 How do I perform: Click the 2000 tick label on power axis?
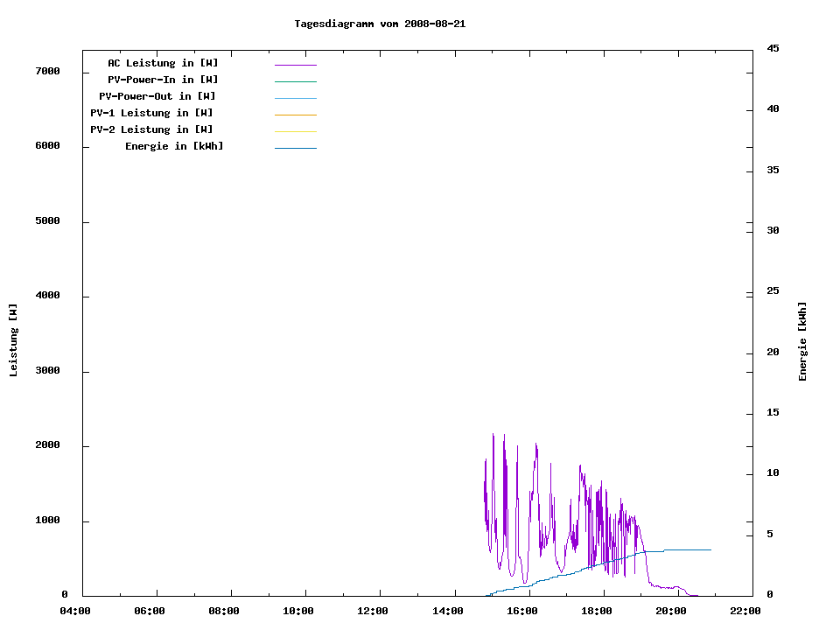46,445
